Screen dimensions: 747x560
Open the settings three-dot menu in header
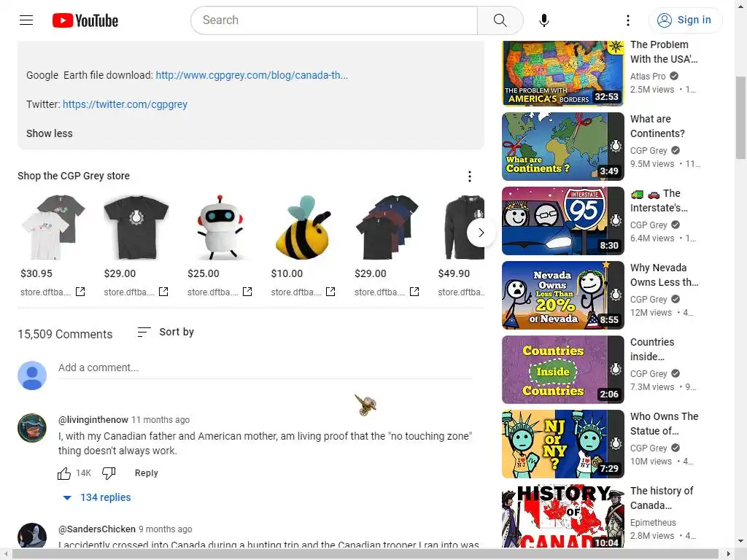click(x=628, y=20)
